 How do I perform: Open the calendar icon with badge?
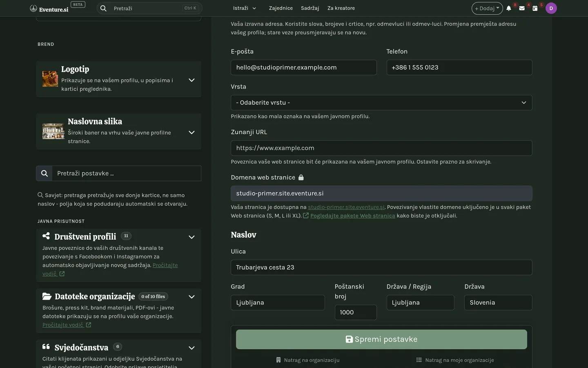pyautogui.click(x=535, y=8)
